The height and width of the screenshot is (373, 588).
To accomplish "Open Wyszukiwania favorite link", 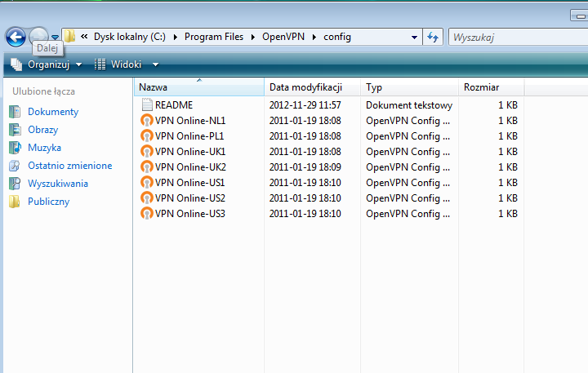I will tap(58, 184).
